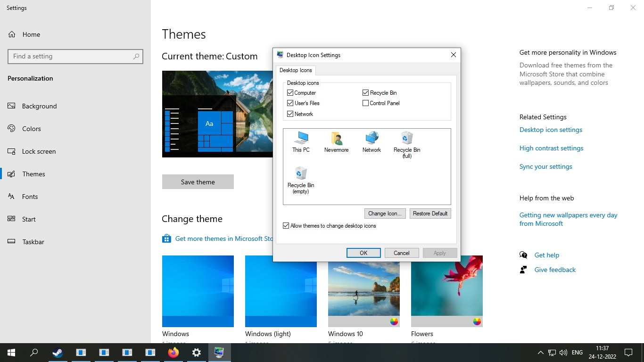Image resolution: width=644 pixels, height=362 pixels.
Task: Select the Windows 10 theme thumbnail
Action: pos(364,291)
